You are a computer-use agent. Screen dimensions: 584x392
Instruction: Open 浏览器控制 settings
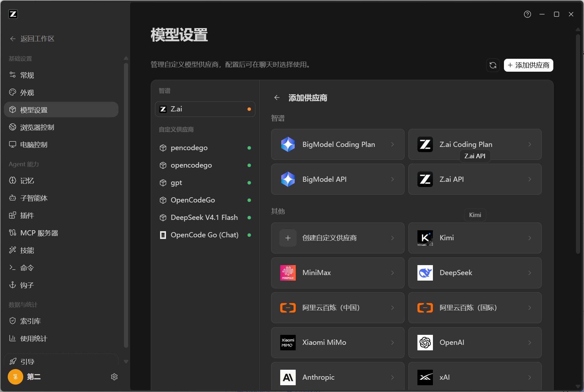[61, 127]
